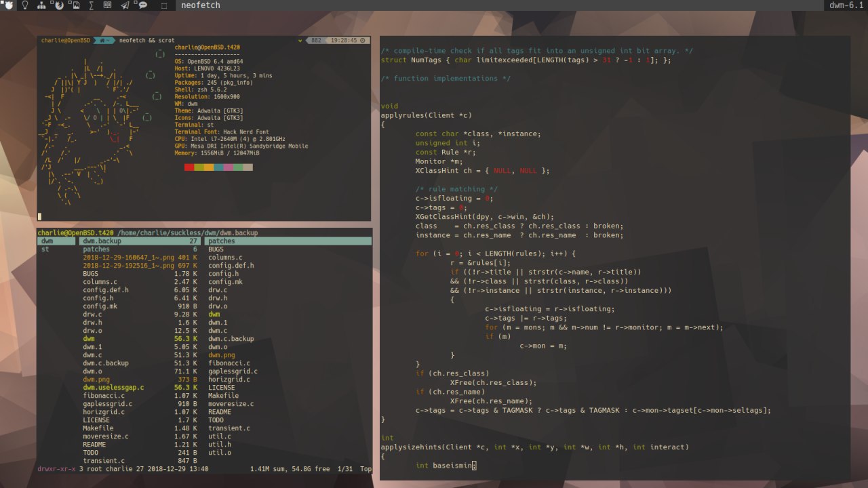Viewport: 868px width, 488px height.
Task: Click the applysizehints function signature line
Action: (534, 447)
